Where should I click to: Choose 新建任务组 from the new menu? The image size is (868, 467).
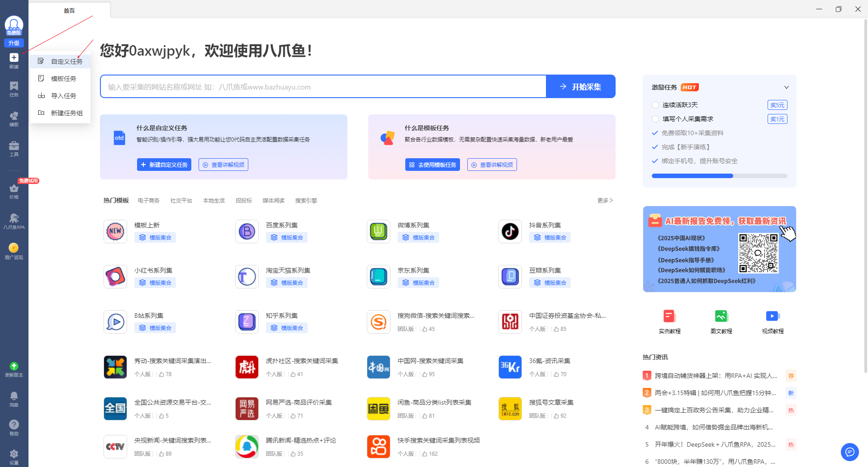61,113
